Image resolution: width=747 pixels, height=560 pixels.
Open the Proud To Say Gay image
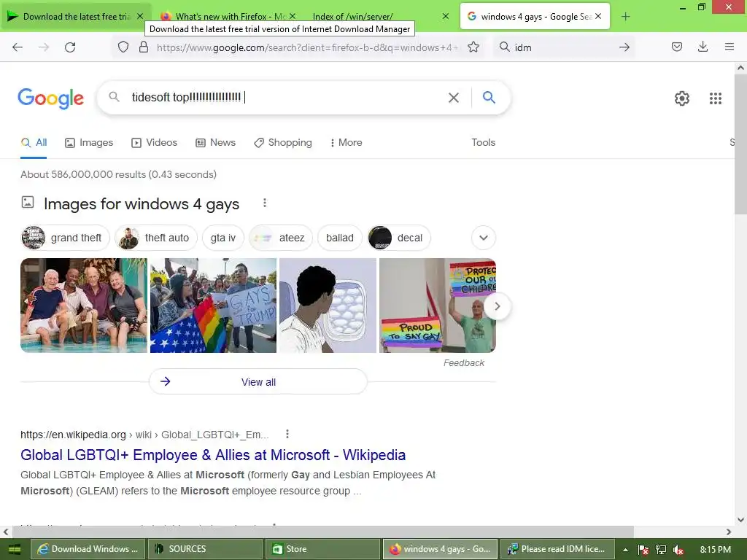(438, 306)
